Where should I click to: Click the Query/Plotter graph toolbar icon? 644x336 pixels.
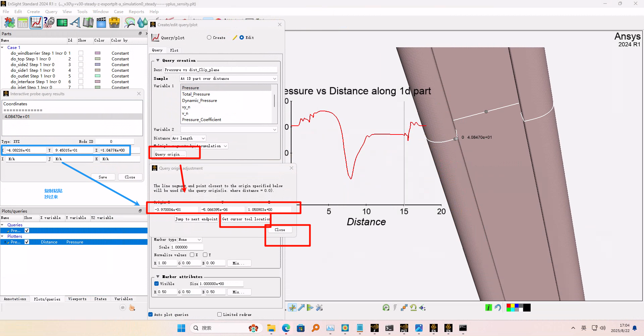(x=36, y=23)
